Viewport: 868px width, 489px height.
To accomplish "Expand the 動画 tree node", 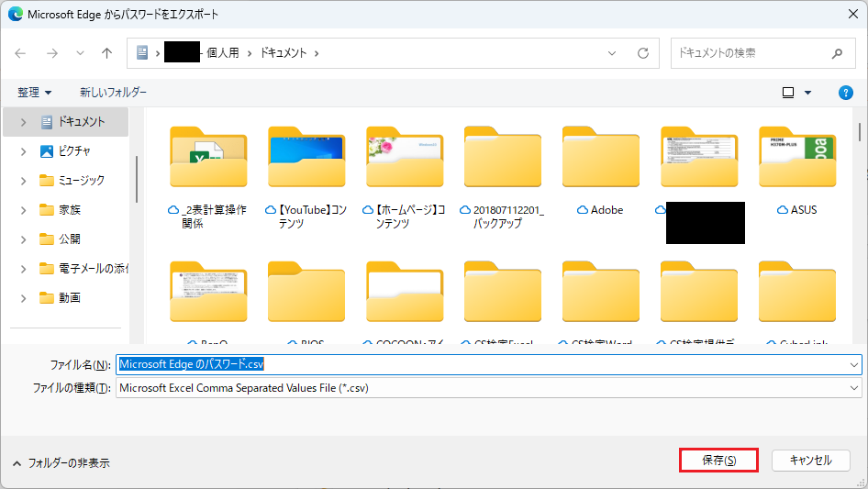I will (x=23, y=298).
